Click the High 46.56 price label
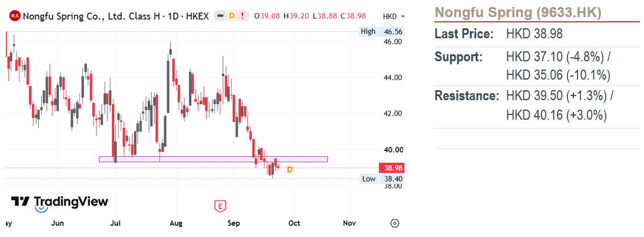Screen dimensions: 644x237 pos(381,31)
